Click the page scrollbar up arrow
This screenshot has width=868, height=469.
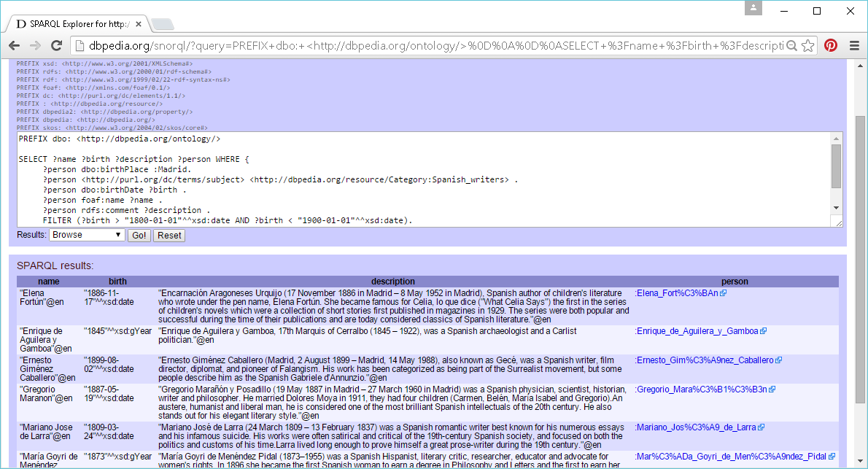(x=860, y=66)
